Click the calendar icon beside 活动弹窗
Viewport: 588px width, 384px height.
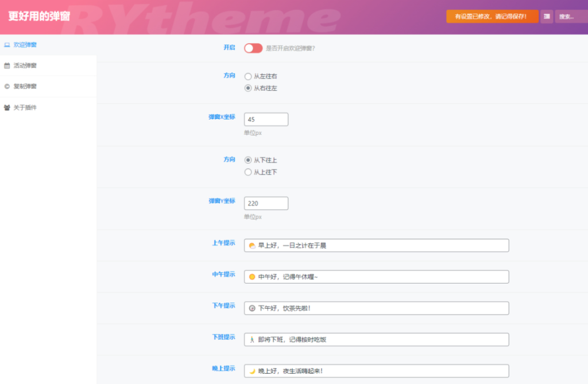[x=7, y=65]
